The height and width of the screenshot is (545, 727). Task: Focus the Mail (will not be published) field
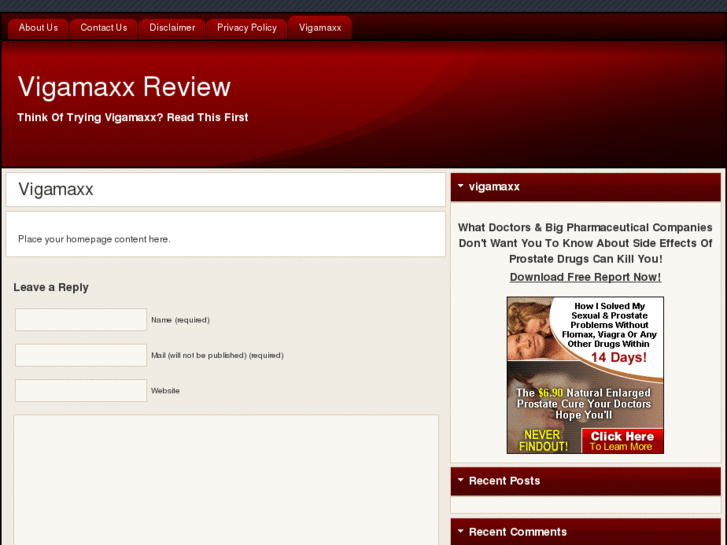tap(81, 355)
